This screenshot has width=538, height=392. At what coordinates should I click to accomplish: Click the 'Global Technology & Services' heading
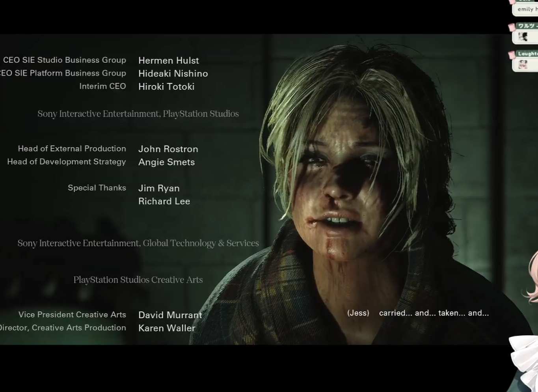[201, 243]
